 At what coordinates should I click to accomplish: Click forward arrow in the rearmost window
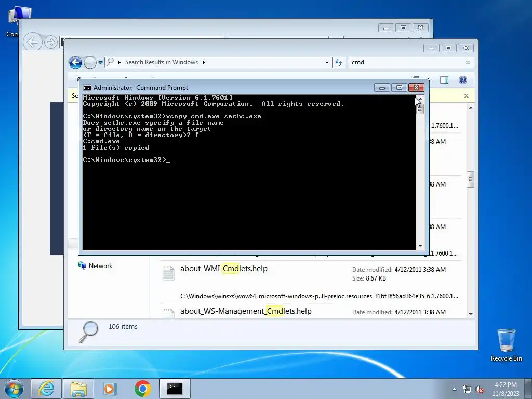[x=50, y=42]
